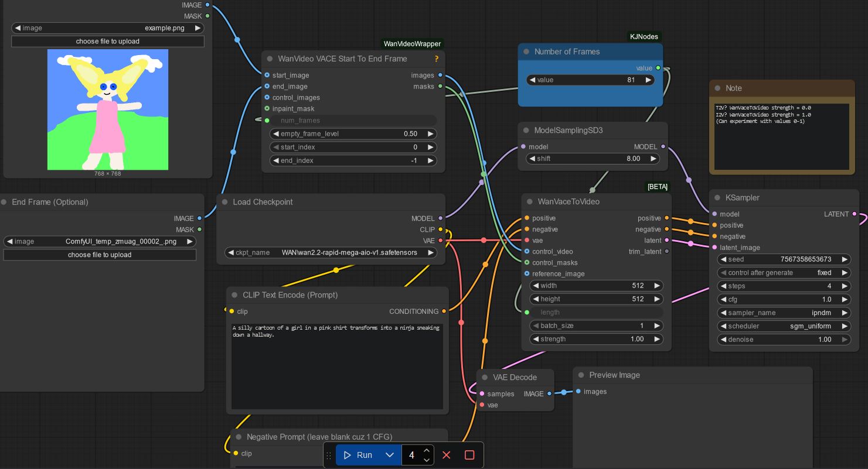Select next image after example.png

pos(198,28)
